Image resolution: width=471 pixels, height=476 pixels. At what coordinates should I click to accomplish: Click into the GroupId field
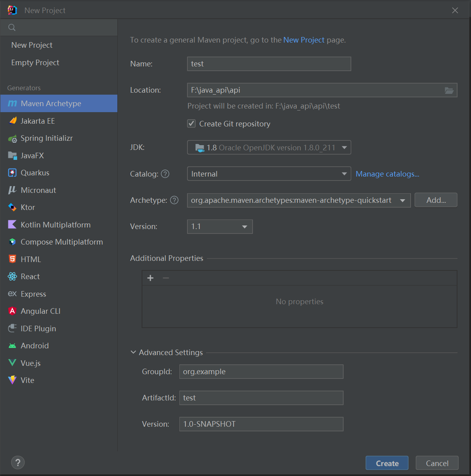261,372
